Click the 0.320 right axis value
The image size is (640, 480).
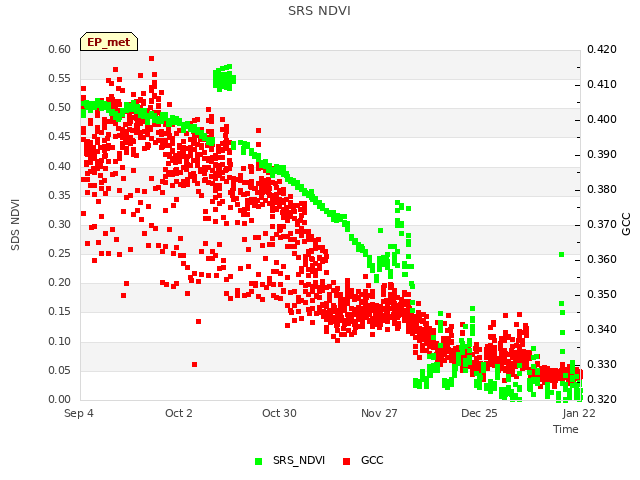(602, 399)
